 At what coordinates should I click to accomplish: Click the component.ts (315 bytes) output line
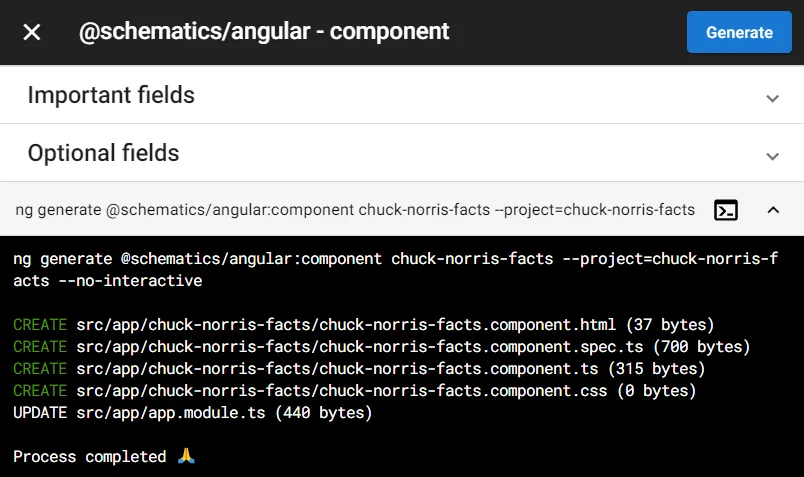(x=359, y=369)
